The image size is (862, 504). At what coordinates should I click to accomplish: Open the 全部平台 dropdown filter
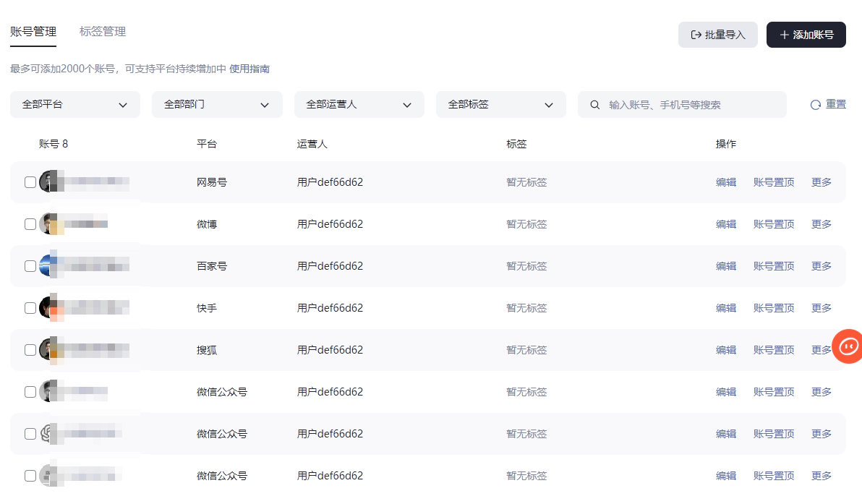pyautogui.click(x=74, y=105)
